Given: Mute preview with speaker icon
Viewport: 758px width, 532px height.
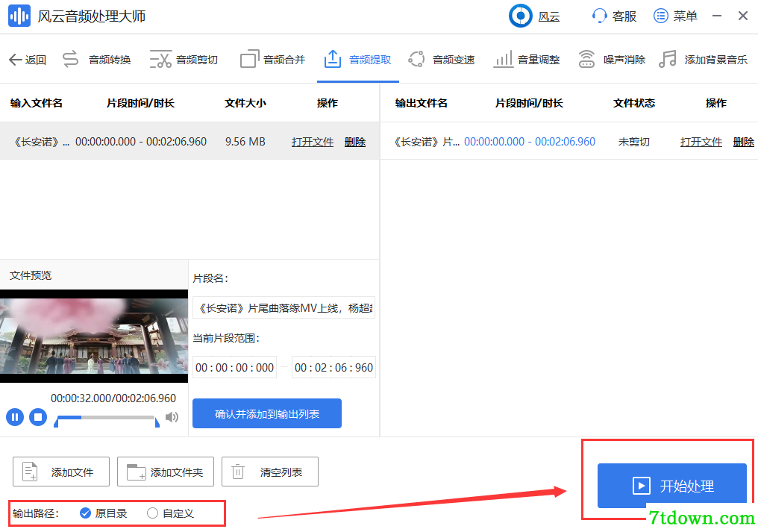Looking at the screenshot, I should click(172, 417).
